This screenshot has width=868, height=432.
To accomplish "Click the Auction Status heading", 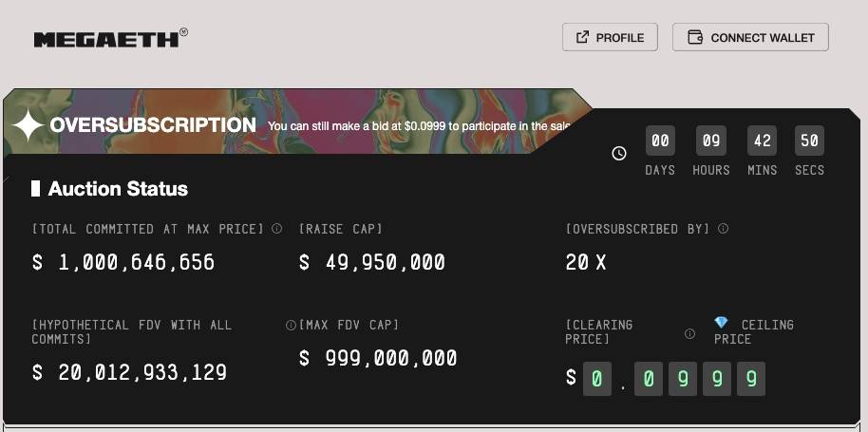I will pyautogui.click(x=118, y=189).
